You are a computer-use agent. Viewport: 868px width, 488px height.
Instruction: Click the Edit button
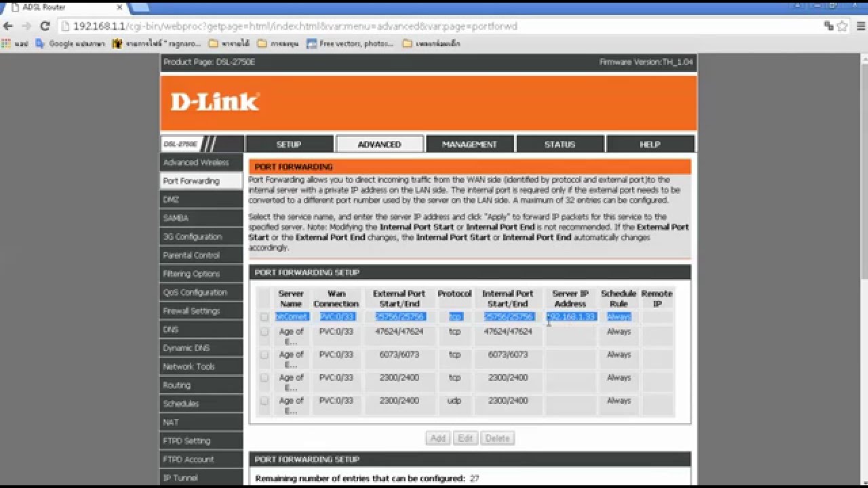point(465,438)
